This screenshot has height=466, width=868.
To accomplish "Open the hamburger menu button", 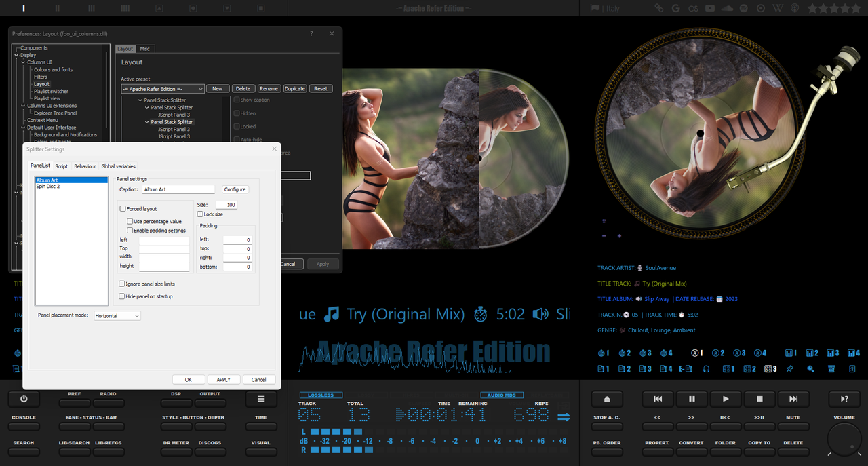I will coord(261,399).
